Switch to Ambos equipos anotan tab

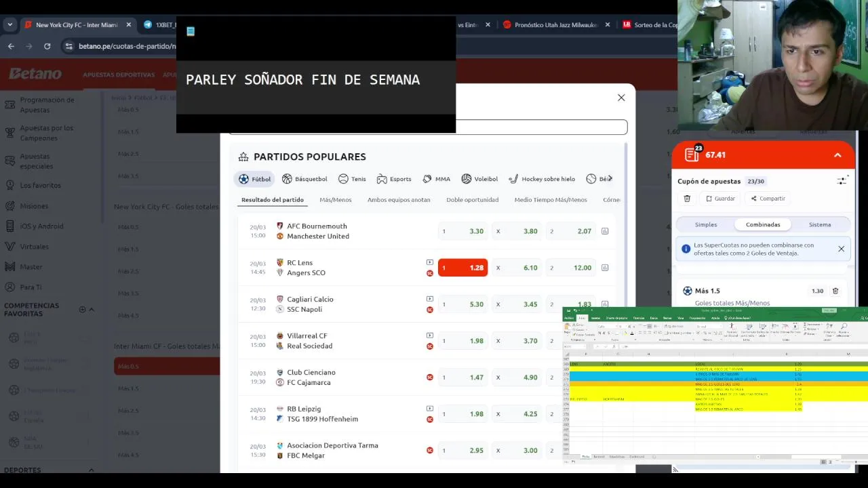click(399, 200)
